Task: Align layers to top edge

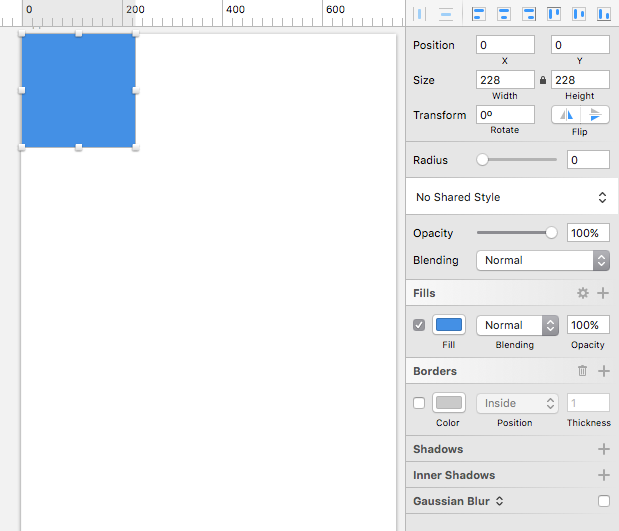Action: click(x=554, y=14)
